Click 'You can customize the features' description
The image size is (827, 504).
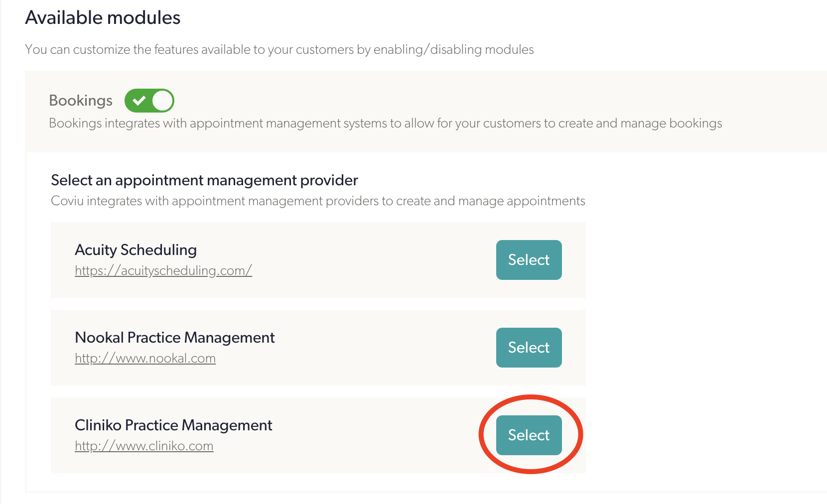click(x=279, y=50)
